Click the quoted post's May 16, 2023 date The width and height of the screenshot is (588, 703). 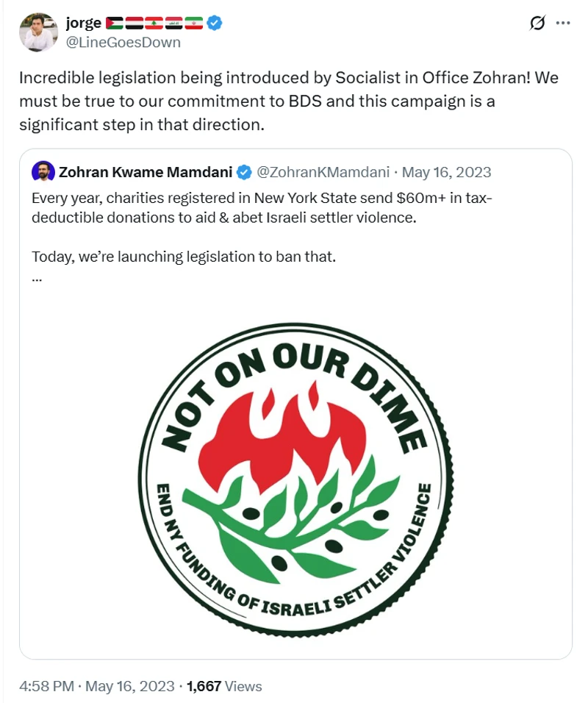coord(448,173)
